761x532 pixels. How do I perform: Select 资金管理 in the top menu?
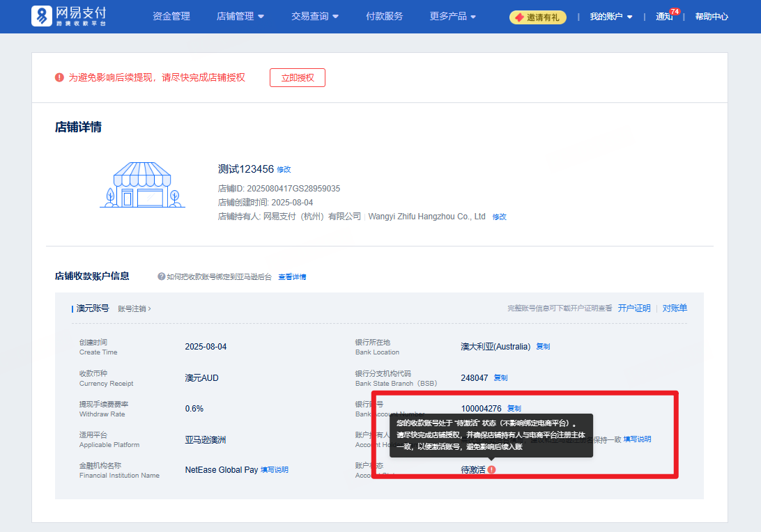[170, 16]
